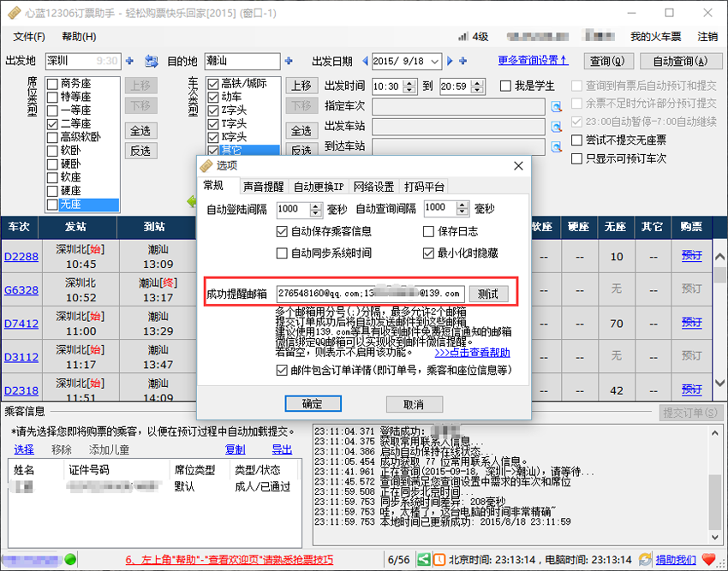Click the previous date arrow icon
Screen dimensions: 728x571
click(x=366, y=61)
